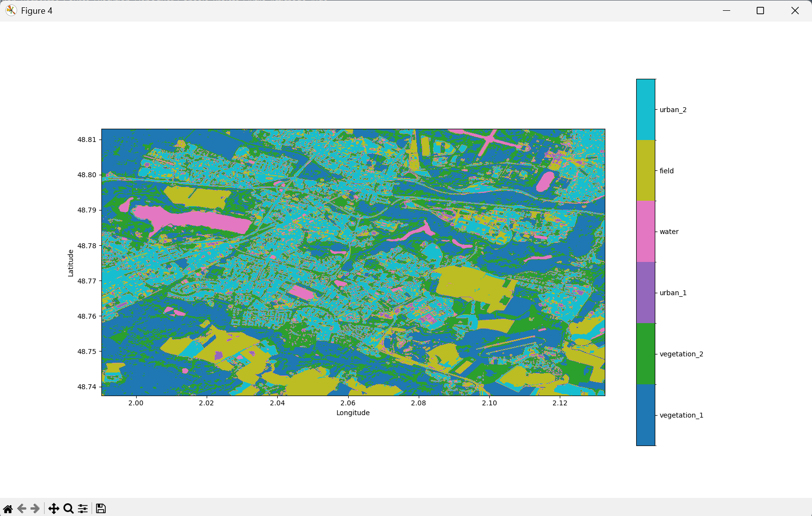Click the cyan urban_2 colorbar segment
This screenshot has width=812, height=516.
(645, 110)
